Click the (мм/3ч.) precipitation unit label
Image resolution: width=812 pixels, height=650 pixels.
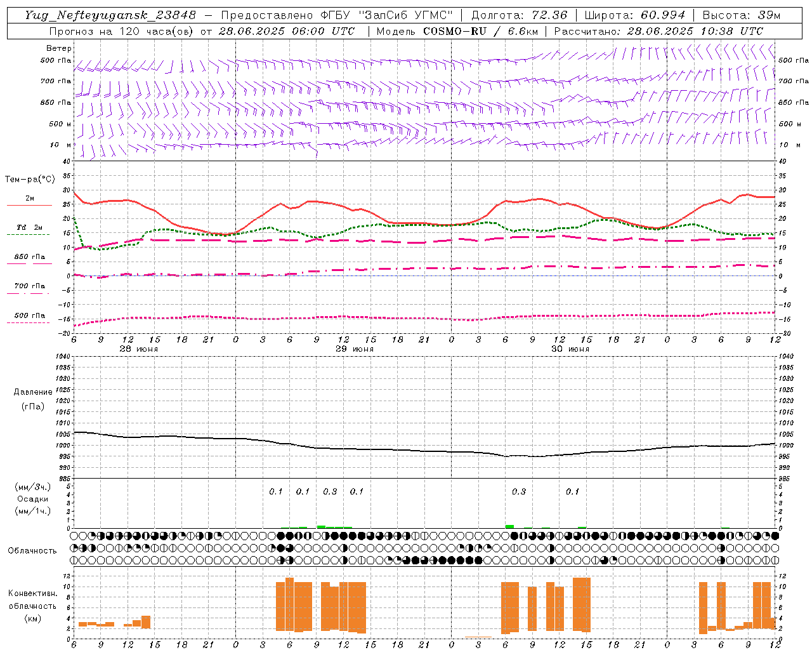(x=33, y=487)
